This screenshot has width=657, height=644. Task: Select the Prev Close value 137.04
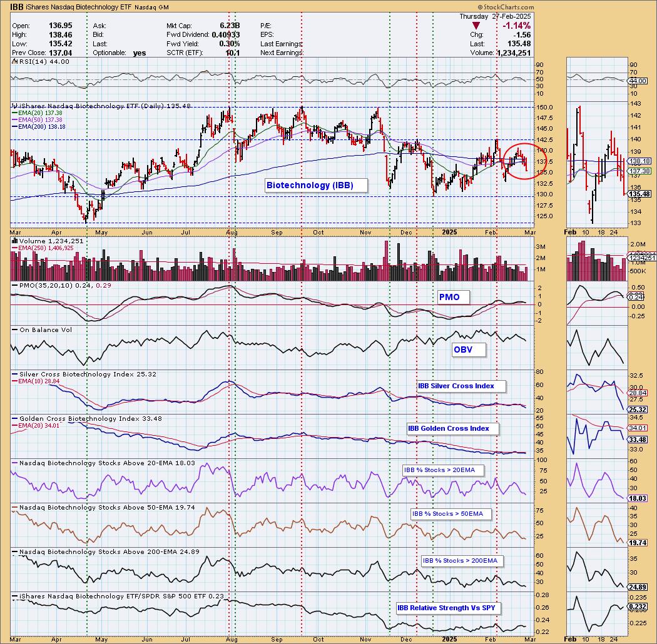pos(60,53)
